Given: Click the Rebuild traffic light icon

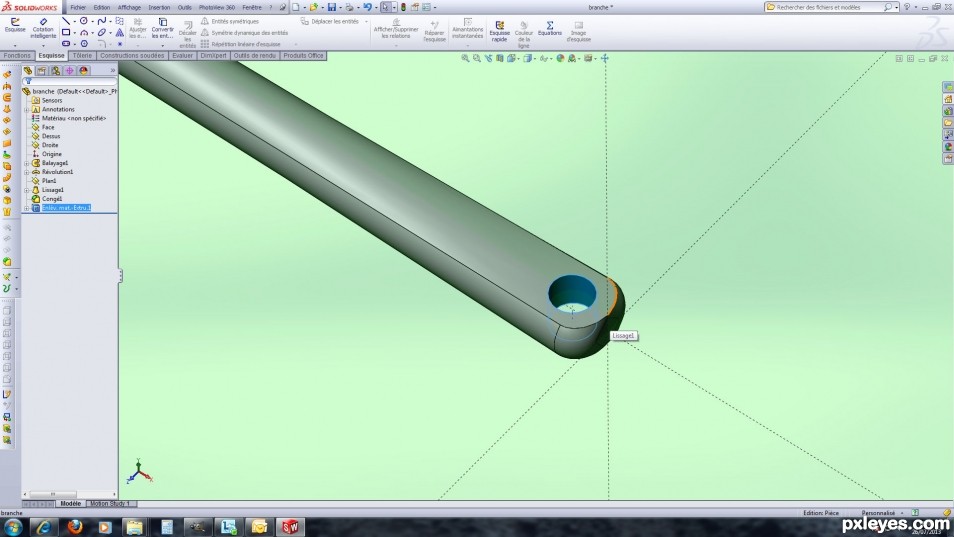Looking at the screenshot, I should (x=403, y=7).
